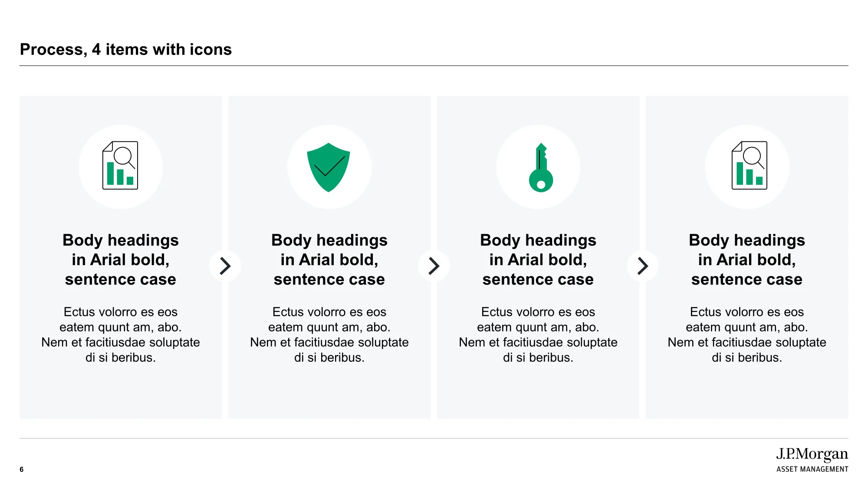The image size is (868, 488).
Task: Click the J.P.Morgan logo
Action: pyautogui.click(x=812, y=454)
